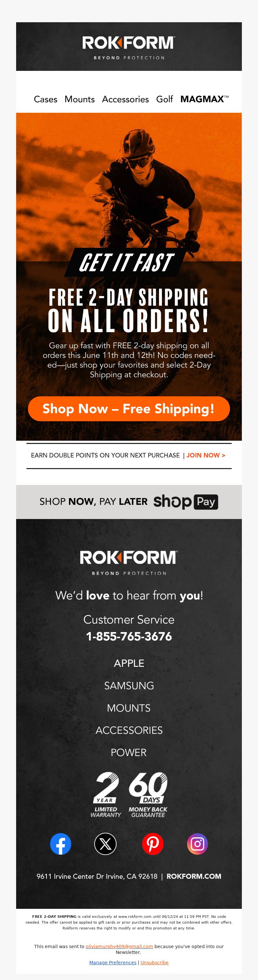Click the Unsubscribe link
The height and width of the screenshot is (980, 258).
pos(154,963)
